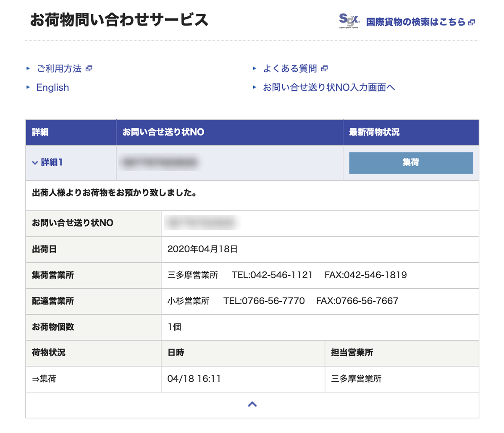Click the 1個 quantity value
Image resolution: width=504 pixels, height=433 pixels.
coord(174,327)
